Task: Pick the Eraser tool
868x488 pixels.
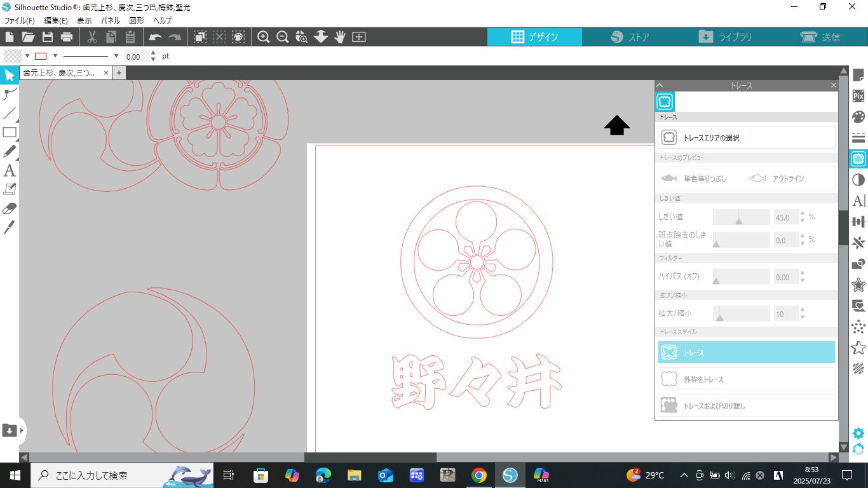Action: pos(8,208)
